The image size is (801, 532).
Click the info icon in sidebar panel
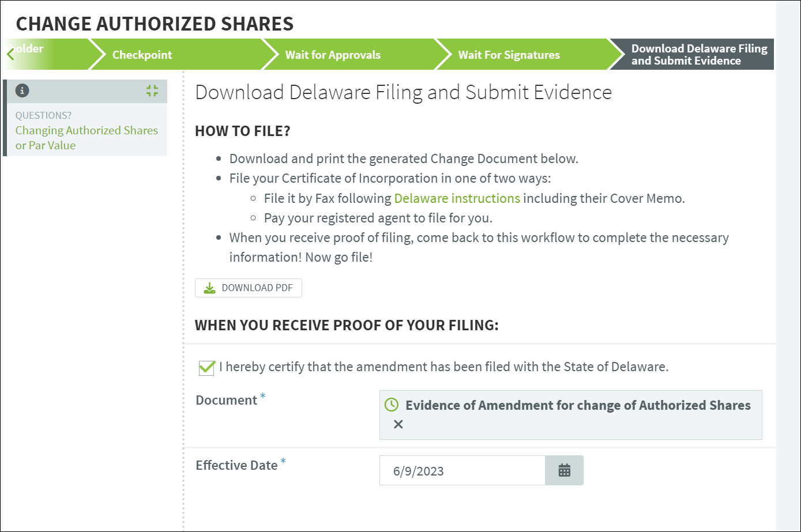pyautogui.click(x=22, y=90)
